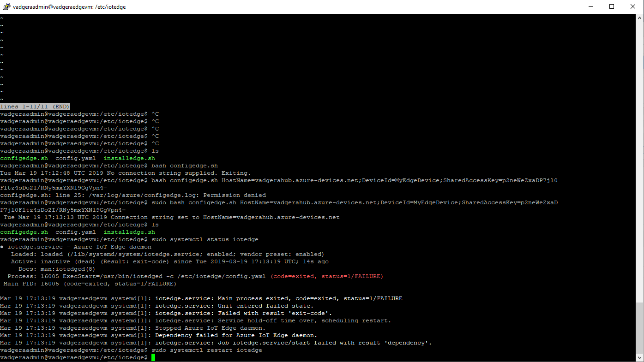
Task: Click 'sudo systemctl restart iotedge' command
Action: tap(207, 350)
